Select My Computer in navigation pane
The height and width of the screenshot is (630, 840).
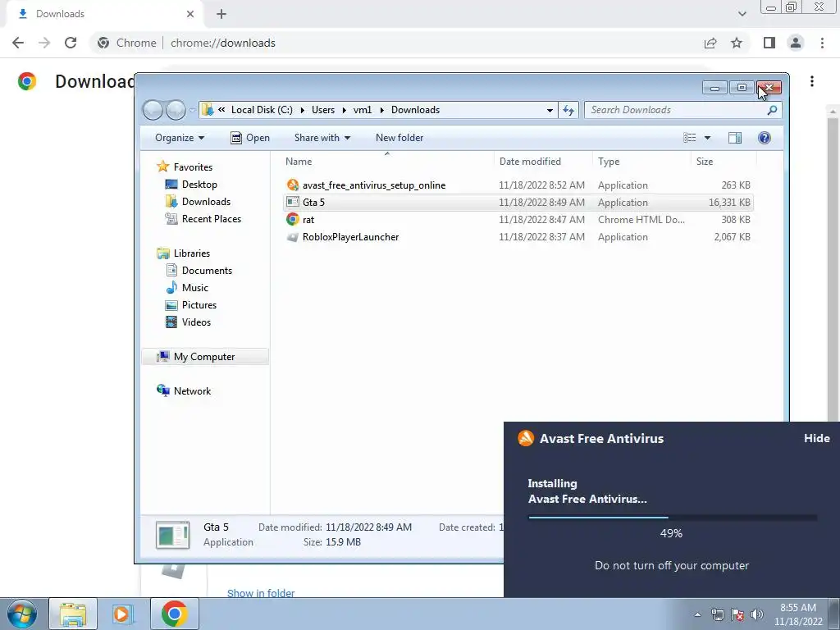pos(204,357)
